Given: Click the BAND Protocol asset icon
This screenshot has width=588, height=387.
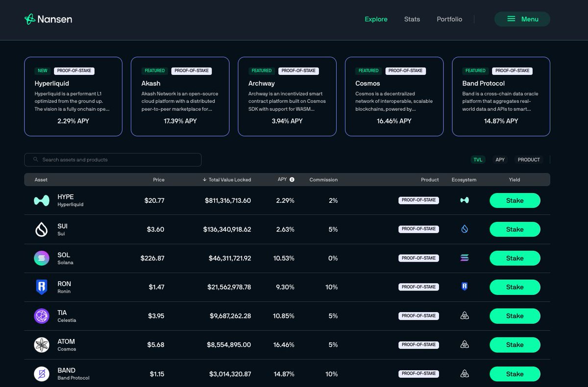Looking at the screenshot, I should (x=41, y=374).
